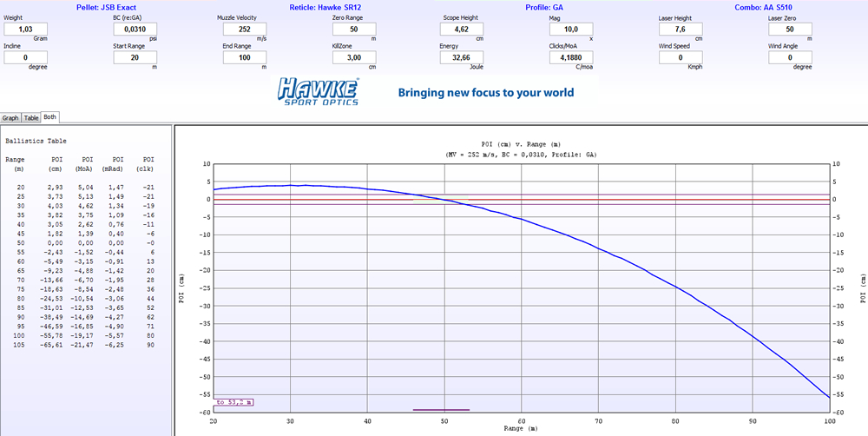
Task: Click the Mag input field
Action: 571,30
